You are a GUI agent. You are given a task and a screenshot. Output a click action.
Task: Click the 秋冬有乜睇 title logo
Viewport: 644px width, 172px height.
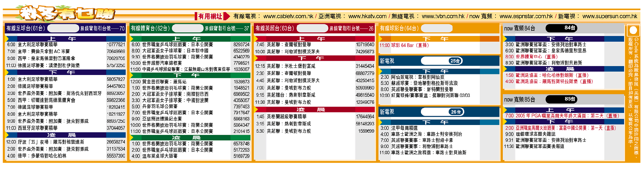click(x=67, y=14)
